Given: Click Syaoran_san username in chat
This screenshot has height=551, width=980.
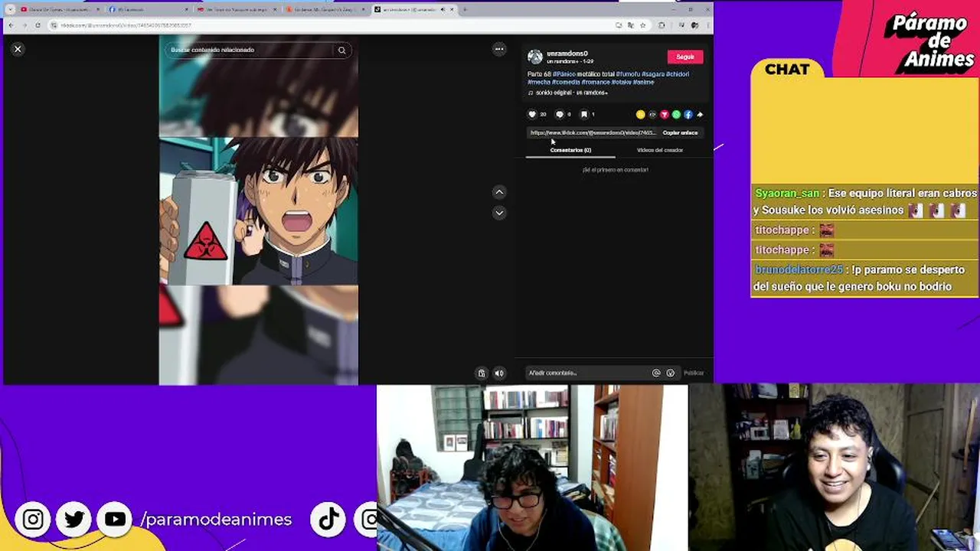Looking at the screenshot, I should pyautogui.click(x=787, y=194).
